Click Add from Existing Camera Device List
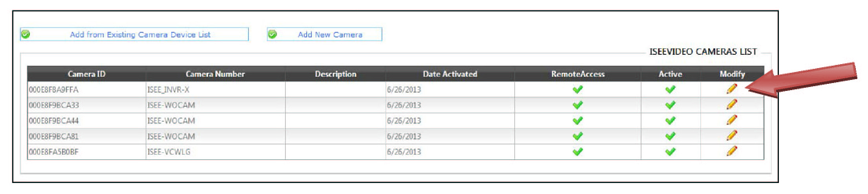 coord(140,35)
